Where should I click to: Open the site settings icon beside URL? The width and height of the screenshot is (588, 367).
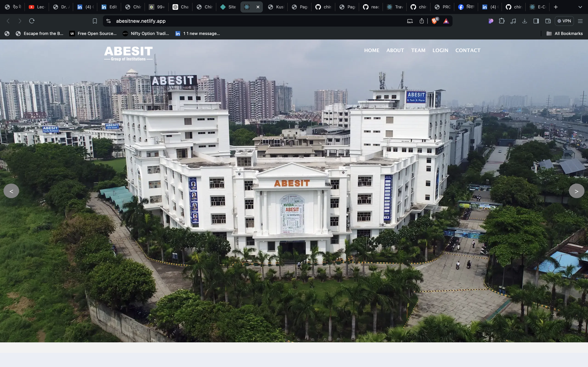click(x=109, y=21)
